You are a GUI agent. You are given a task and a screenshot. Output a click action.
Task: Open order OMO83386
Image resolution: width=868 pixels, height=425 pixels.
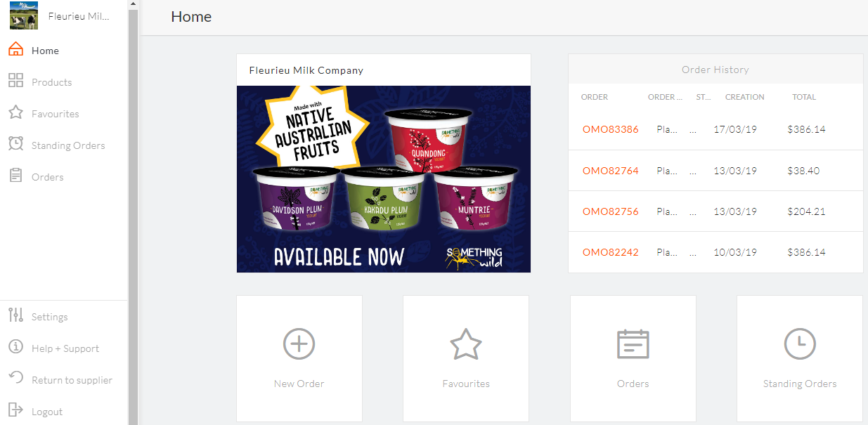pyautogui.click(x=611, y=130)
